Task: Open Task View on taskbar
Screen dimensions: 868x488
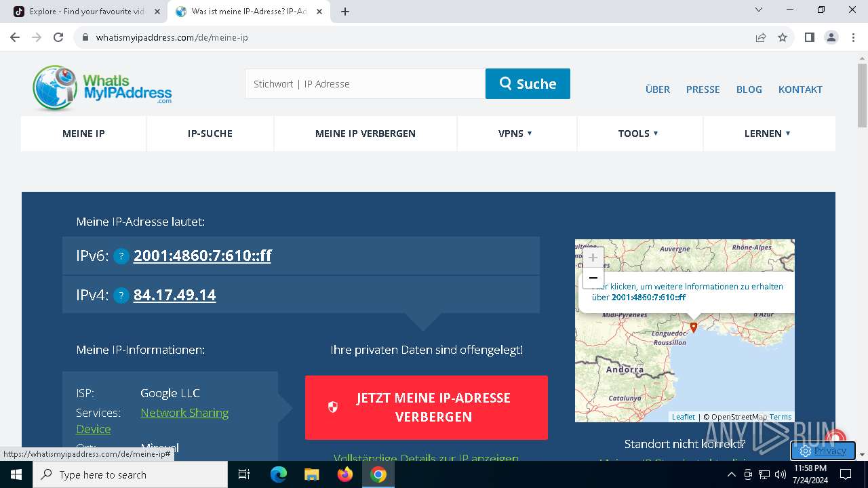Action: pyautogui.click(x=244, y=474)
